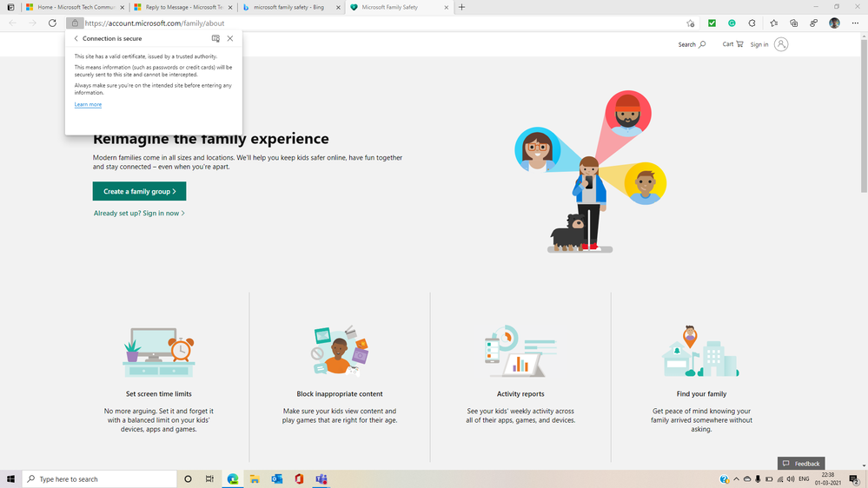Screen dimensions: 868x488
Task: Click the screen time limits illustration
Action: point(159,352)
